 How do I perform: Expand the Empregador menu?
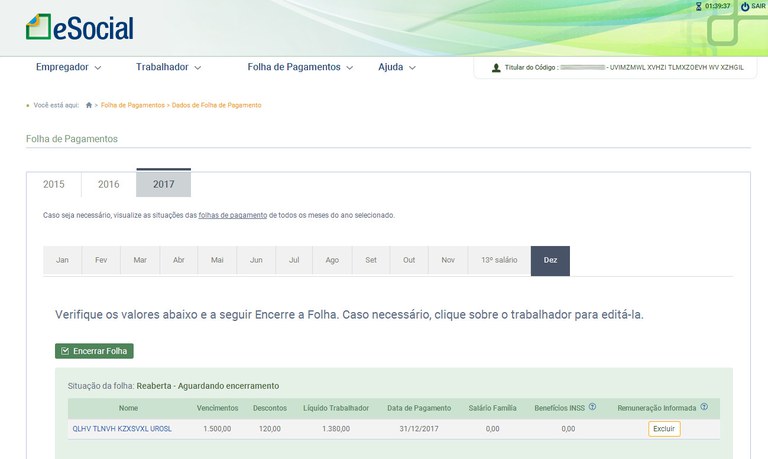coord(69,68)
